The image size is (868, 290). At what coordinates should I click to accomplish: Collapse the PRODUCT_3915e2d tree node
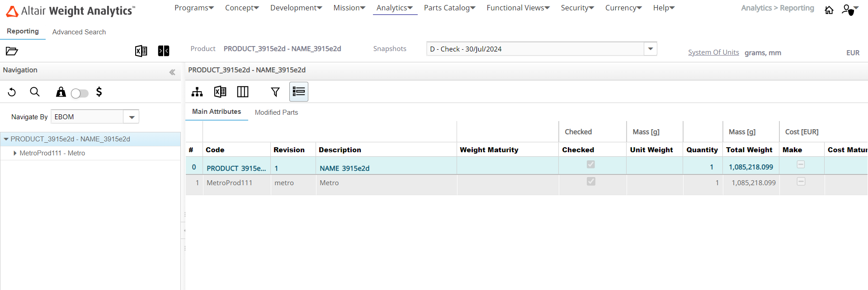(x=6, y=139)
